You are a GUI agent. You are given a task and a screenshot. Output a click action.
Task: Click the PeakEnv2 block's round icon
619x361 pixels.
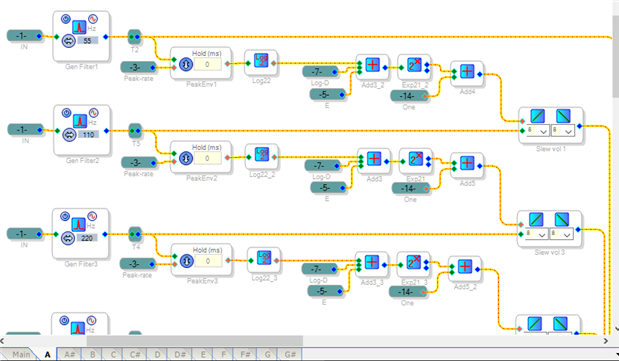click(186, 158)
